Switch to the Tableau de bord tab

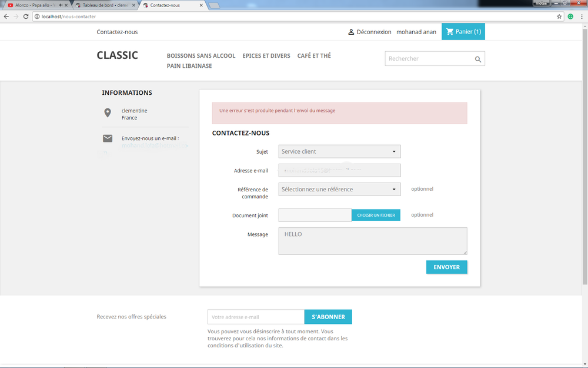pos(105,5)
